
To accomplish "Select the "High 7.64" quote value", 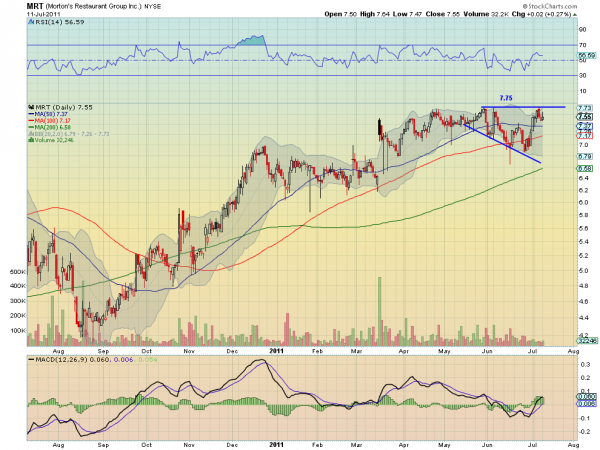I will tap(375, 14).
